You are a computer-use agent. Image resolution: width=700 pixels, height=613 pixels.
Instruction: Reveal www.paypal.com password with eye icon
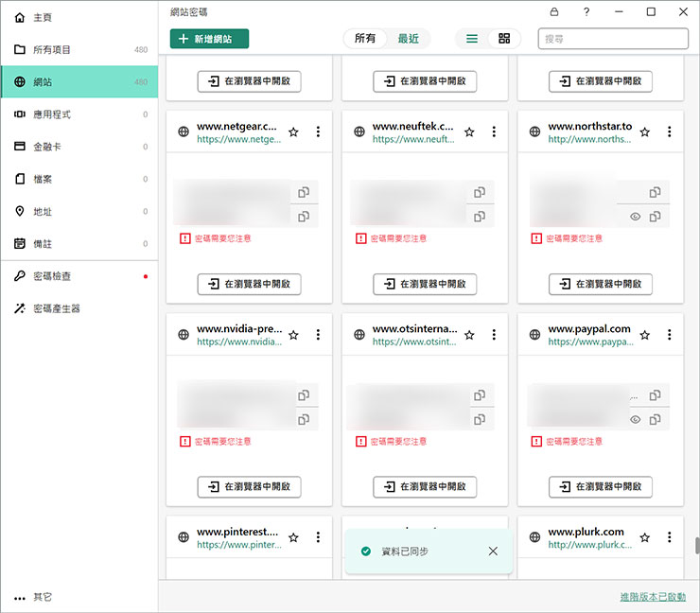coord(636,420)
